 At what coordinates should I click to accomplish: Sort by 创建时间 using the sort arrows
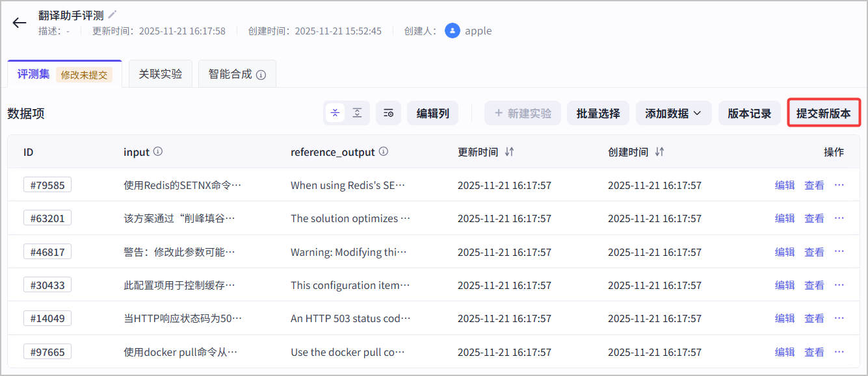click(660, 152)
